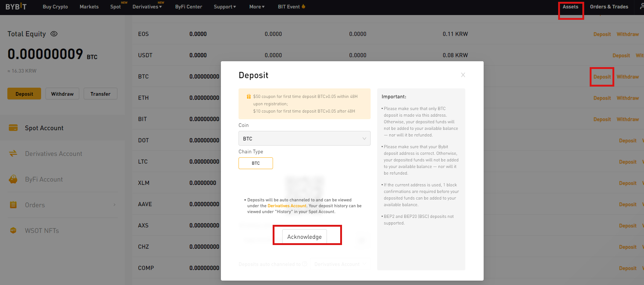Click the Derivatives Account arrows icon

[x=13, y=153]
